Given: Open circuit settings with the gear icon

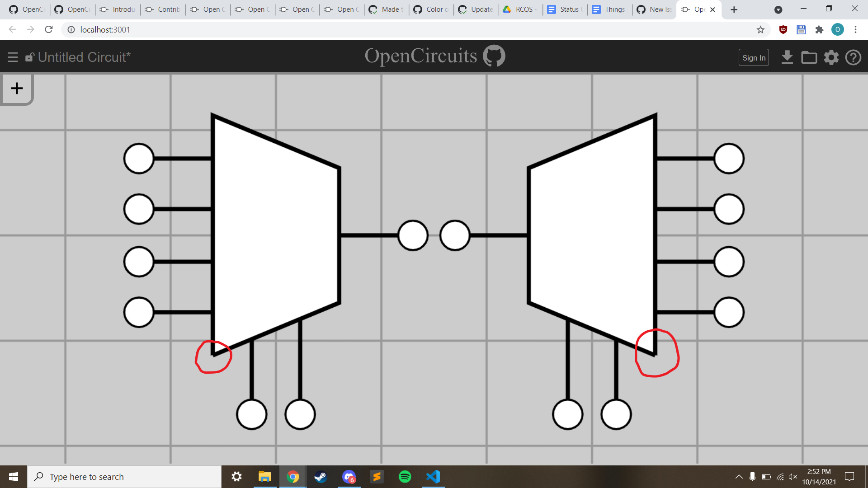Looking at the screenshot, I should [831, 57].
